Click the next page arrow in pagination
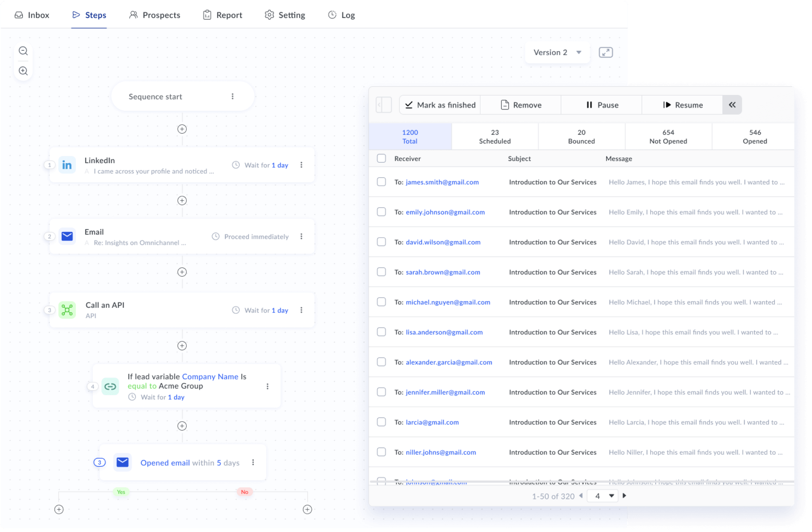This screenshot has height=532, width=812. (x=625, y=496)
